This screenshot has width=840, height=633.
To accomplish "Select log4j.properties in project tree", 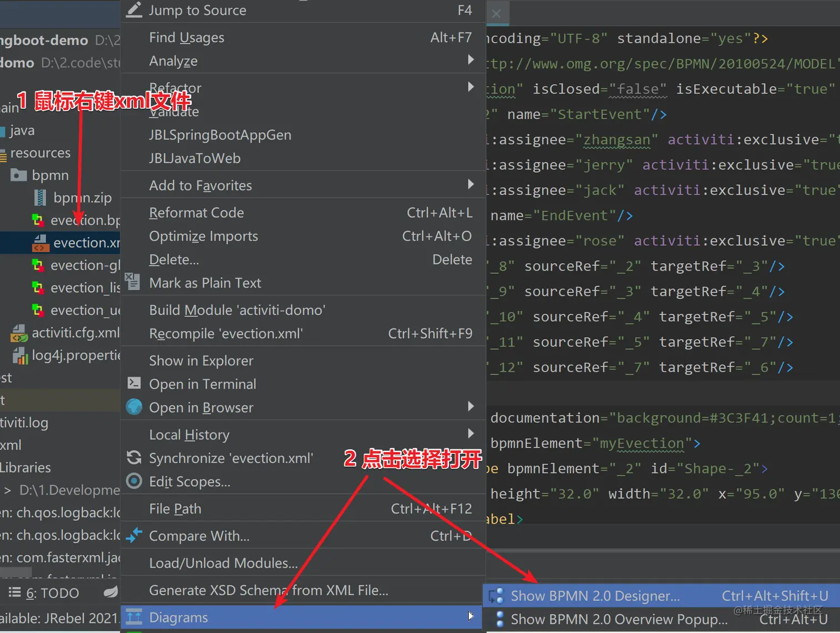I will (x=76, y=355).
